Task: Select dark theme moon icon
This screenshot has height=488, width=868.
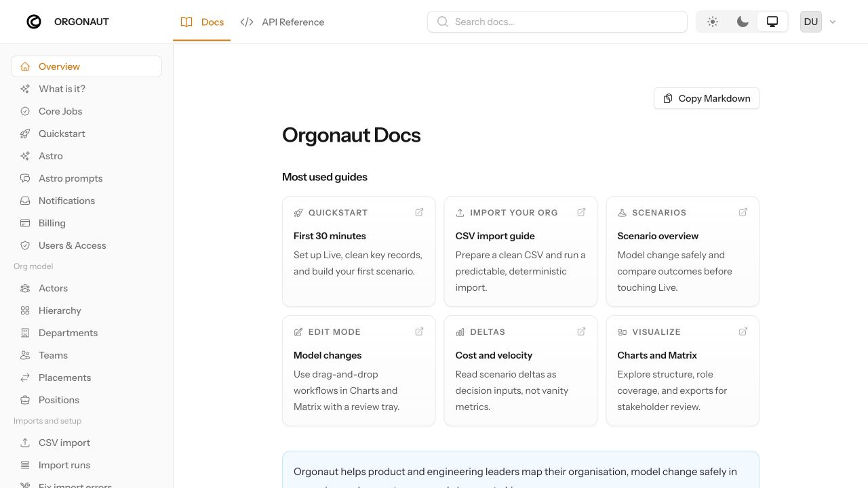Action: click(743, 22)
